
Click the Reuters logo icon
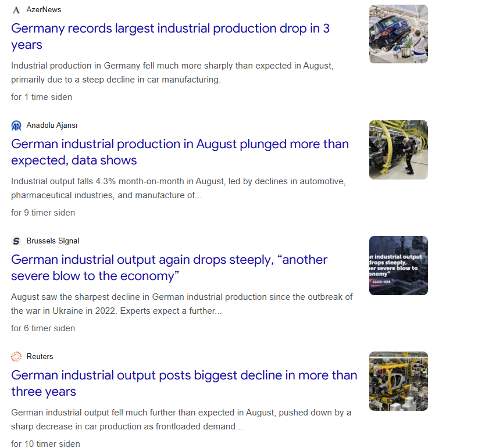coord(16,357)
